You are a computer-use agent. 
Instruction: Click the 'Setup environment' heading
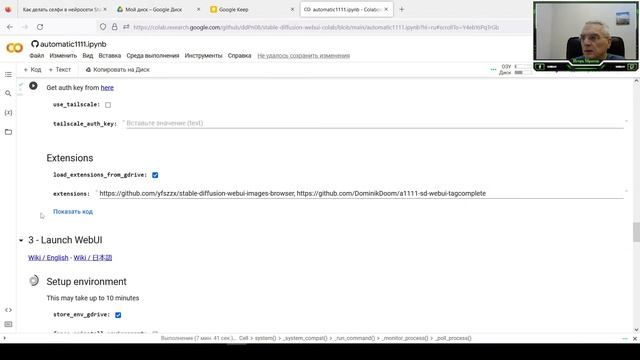(x=87, y=282)
